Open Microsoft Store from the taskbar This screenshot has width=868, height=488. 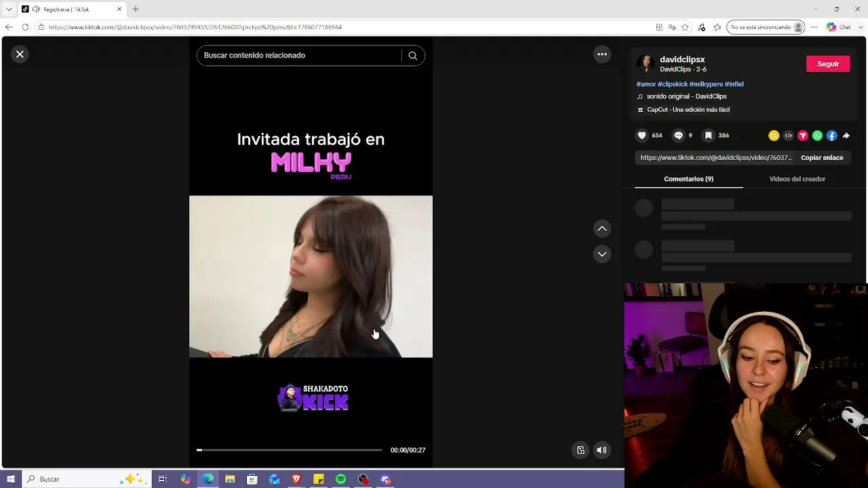tap(252, 479)
